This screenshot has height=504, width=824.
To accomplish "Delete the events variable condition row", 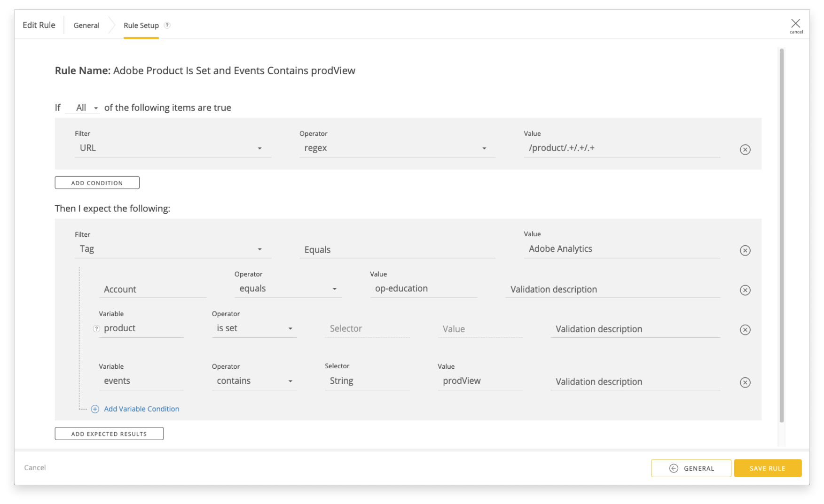I will click(745, 382).
